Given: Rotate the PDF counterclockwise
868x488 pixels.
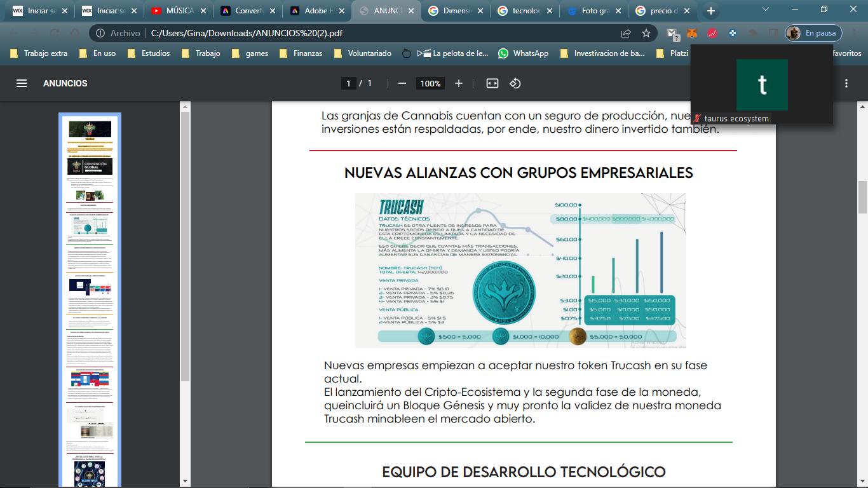Looking at the screenshot, I should tap(515, 83).
